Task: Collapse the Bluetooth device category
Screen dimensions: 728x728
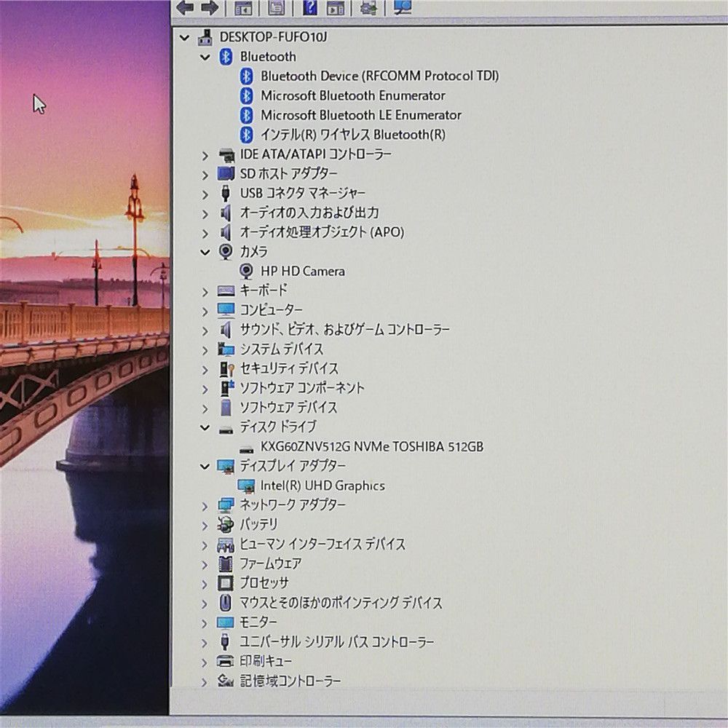Action: pyautogui.click(x=205, y=57)
